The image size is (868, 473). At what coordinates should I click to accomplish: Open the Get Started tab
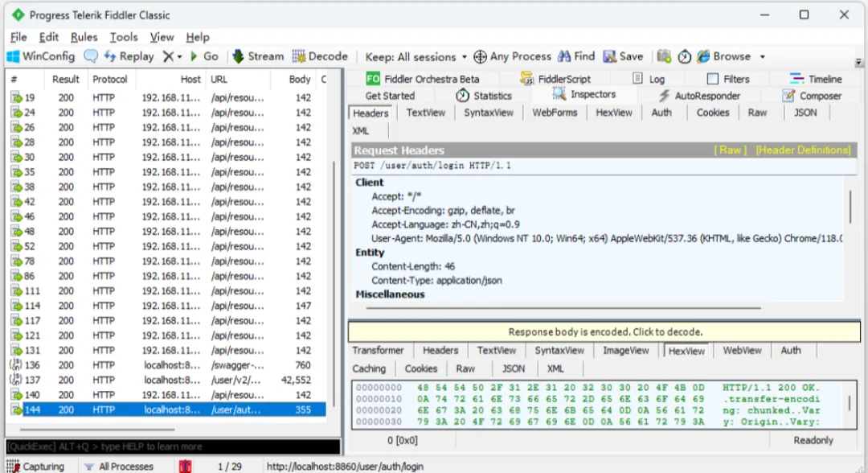pyautogui.click(x=390, y=96)
